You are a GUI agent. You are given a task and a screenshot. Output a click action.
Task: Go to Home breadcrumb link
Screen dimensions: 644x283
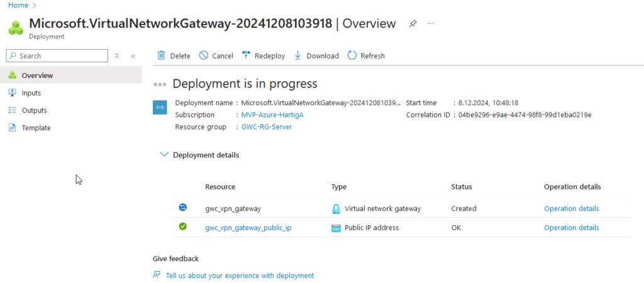tap(18, 5)
